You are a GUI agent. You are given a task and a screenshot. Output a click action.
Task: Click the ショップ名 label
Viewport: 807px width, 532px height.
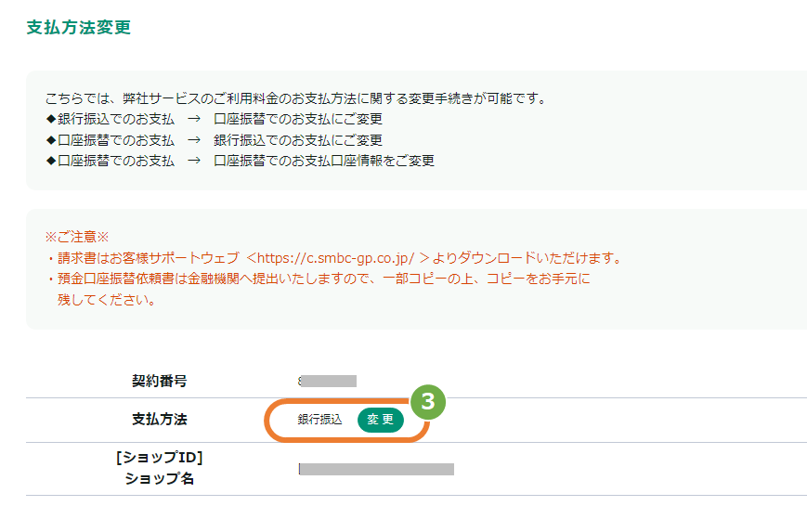click(x=160, y=478)
